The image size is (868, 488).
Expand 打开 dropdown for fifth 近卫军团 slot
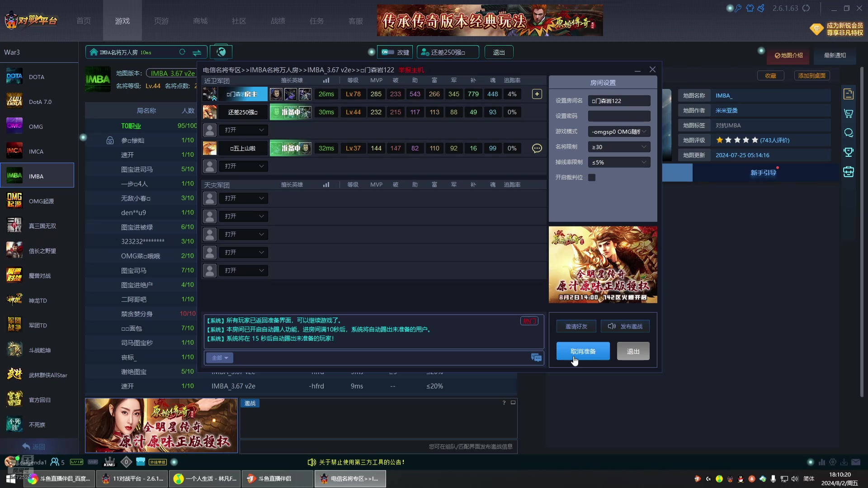pyautogui.click(x=244, y=166)
